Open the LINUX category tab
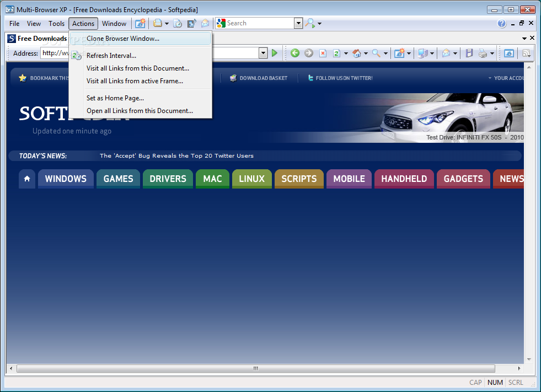 pyautogui.click(x=252, y=179)
